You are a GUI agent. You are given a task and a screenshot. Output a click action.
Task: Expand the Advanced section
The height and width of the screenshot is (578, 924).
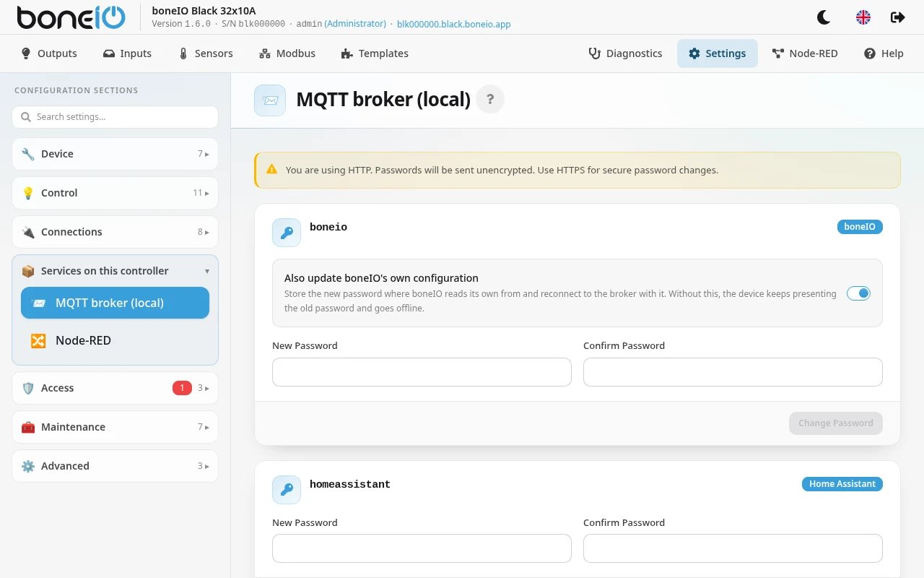point(115,466)
